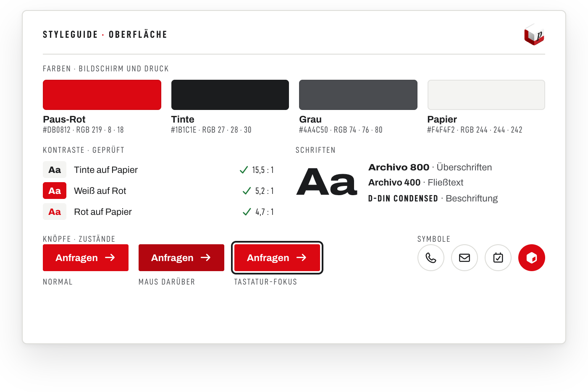This screenshot has width=588, height=392.
Task: Click the hex code #1B1C1E text
Action: (184, 130)
